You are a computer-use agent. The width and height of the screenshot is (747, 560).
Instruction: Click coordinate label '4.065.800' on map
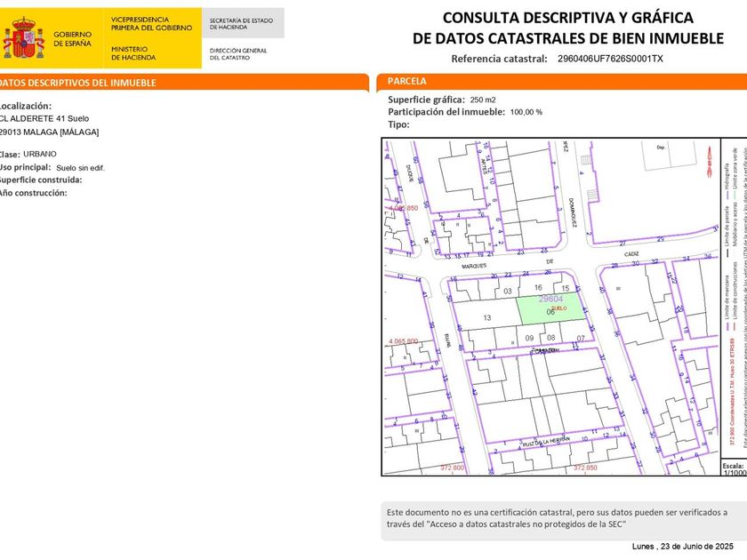[404, 341]
